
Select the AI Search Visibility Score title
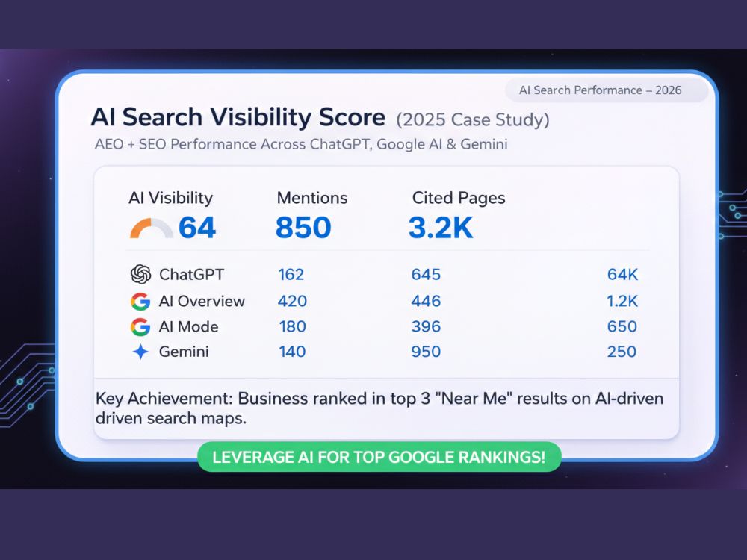click(238, 117)
